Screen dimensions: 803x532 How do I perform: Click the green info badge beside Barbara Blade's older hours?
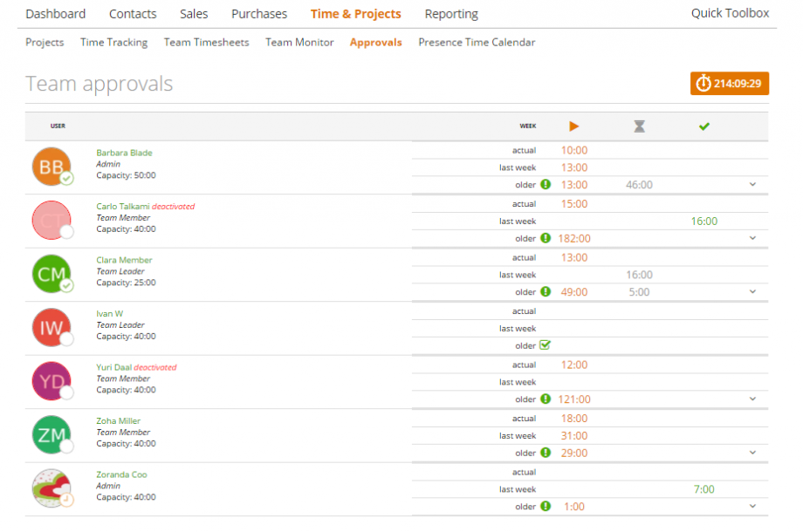(545, 185)
